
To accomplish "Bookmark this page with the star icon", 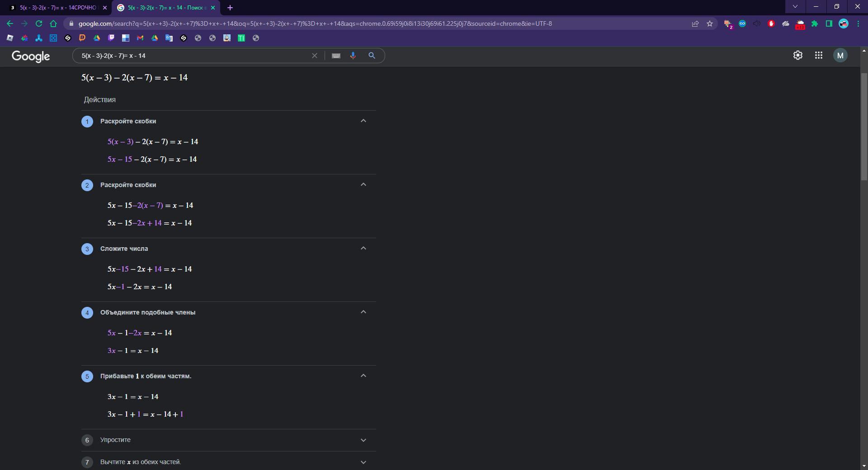I will [710, 23].
